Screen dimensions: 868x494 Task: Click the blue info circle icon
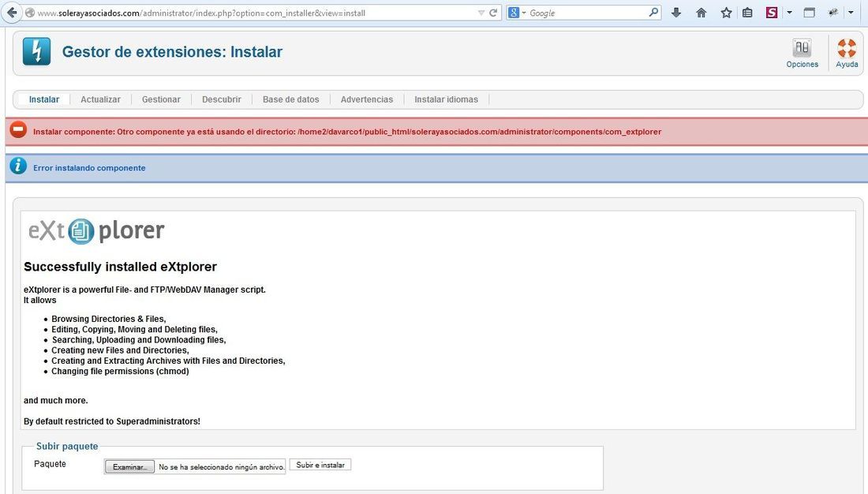(x=18, y=166)
